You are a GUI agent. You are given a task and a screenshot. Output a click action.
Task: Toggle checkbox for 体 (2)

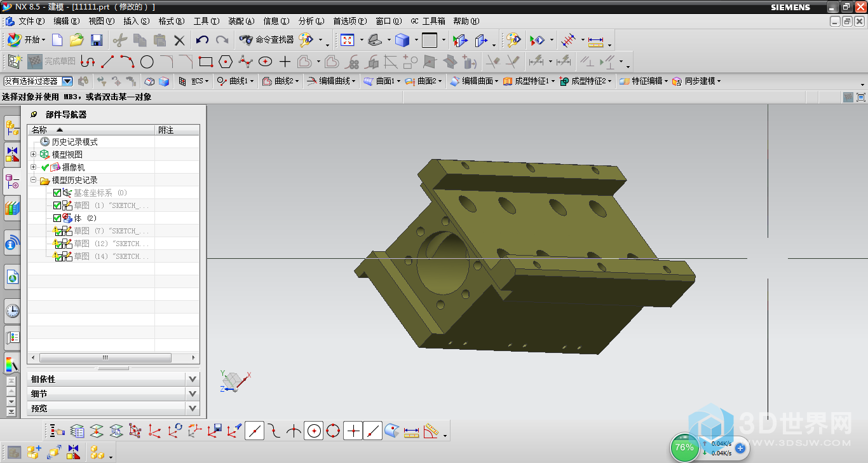(57, 218)
